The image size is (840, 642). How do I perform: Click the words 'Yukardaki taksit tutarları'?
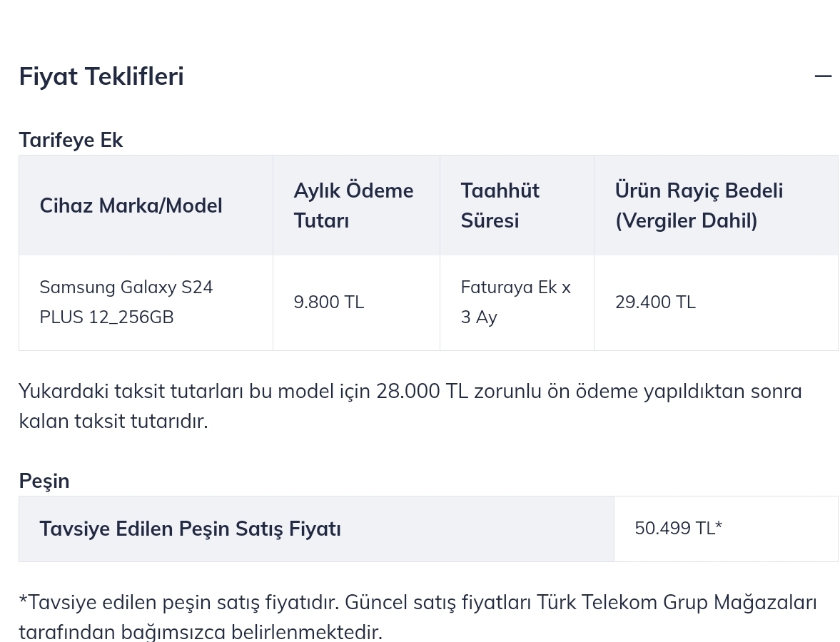[131, 392]
